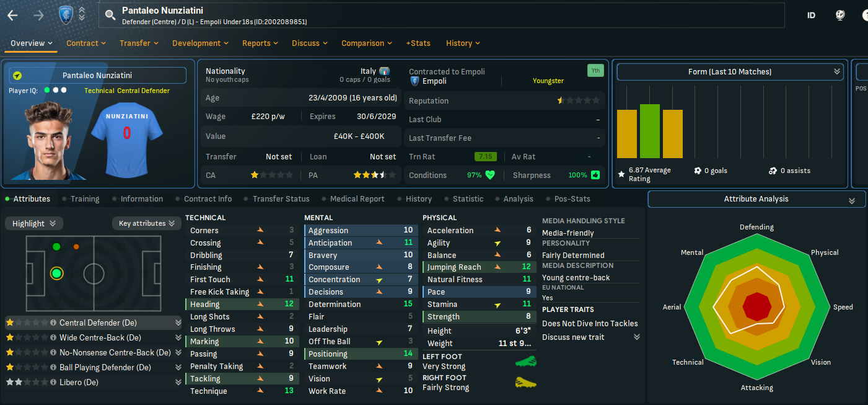This screenshot has width=868, height=405.
Task: Click the left-back position dot on the pitch
Action: (x=56, y=247)
